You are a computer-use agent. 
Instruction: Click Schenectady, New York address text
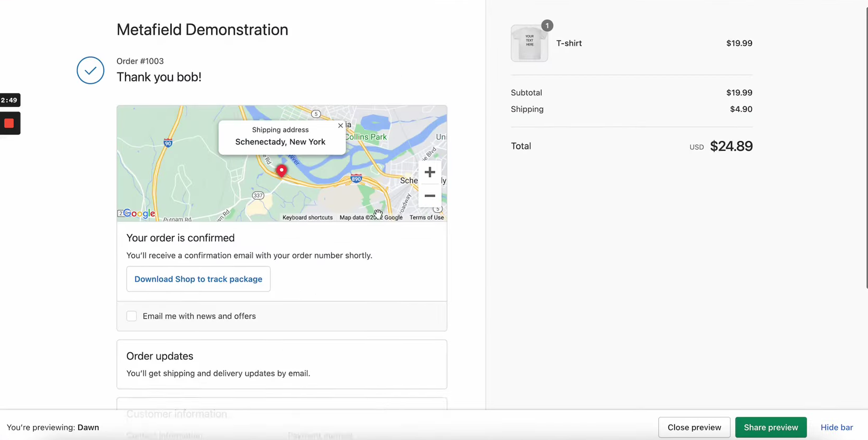[280, 142]
